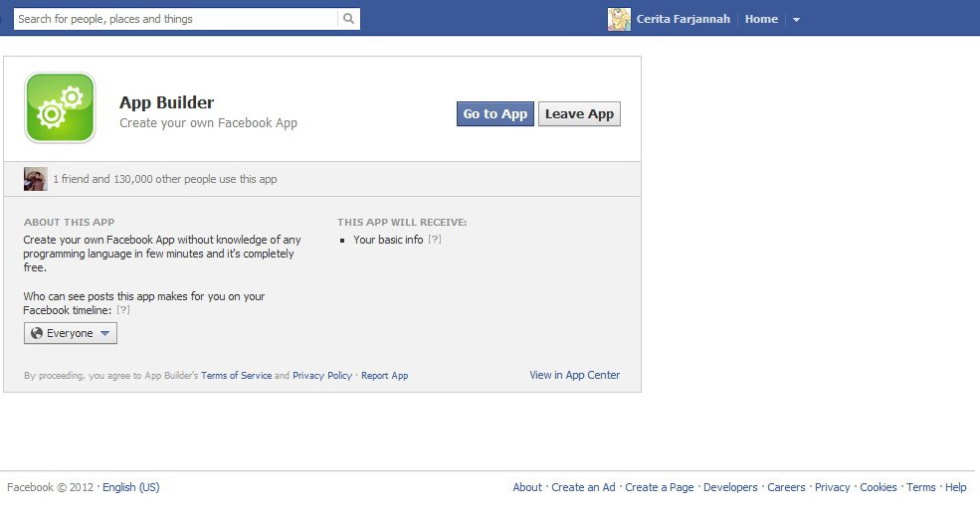This screenshot has height=516, width=980.
Task: Open the Developers footer link
Action: (730, 487)
